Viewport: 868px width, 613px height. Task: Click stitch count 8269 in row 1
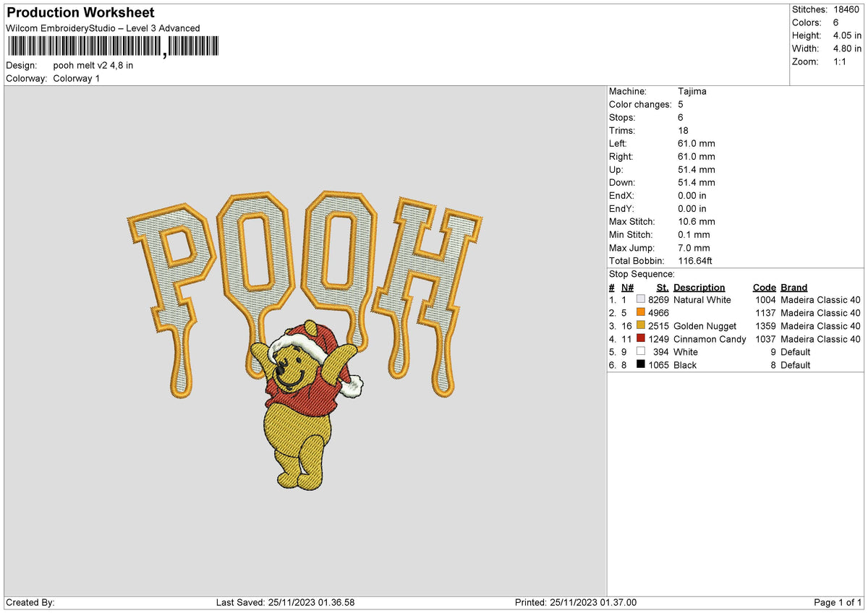[x=658, y=299]
